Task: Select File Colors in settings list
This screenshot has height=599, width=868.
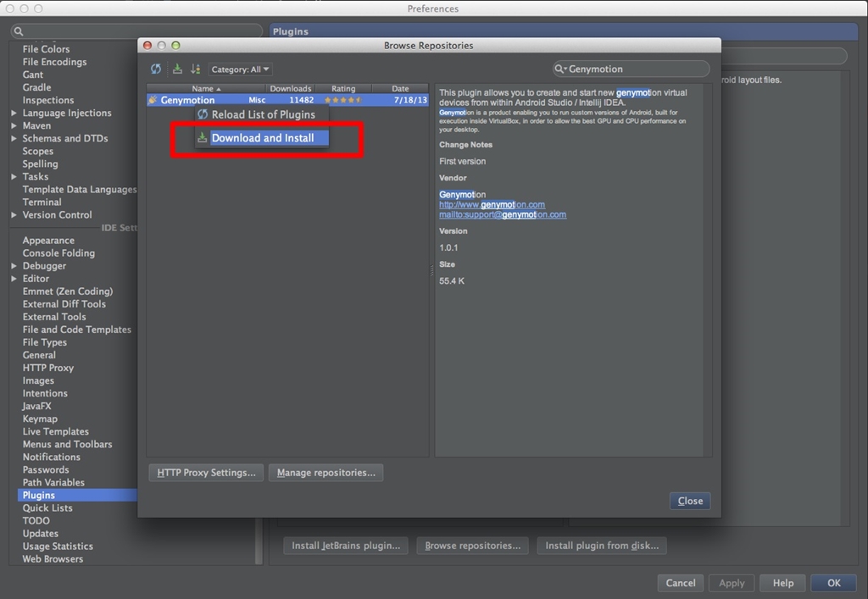Action: 46,49
